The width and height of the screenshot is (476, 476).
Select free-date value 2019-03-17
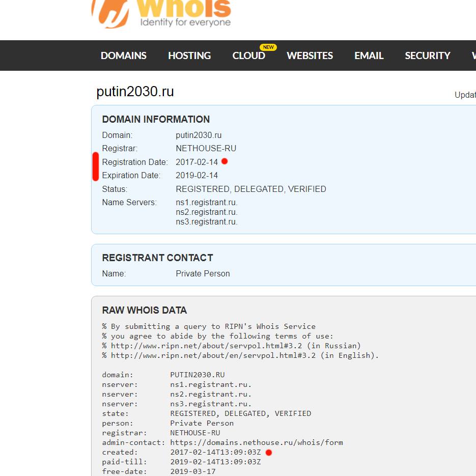click(x=193, y=471)
